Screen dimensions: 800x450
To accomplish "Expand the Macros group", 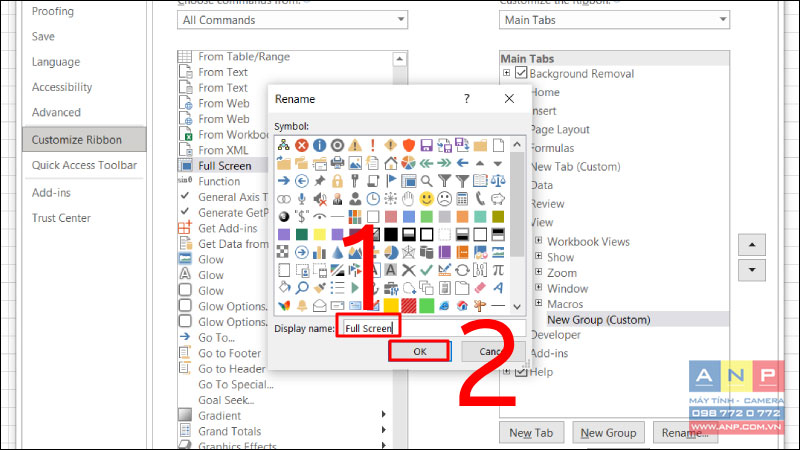I will (x=538, y=303).
